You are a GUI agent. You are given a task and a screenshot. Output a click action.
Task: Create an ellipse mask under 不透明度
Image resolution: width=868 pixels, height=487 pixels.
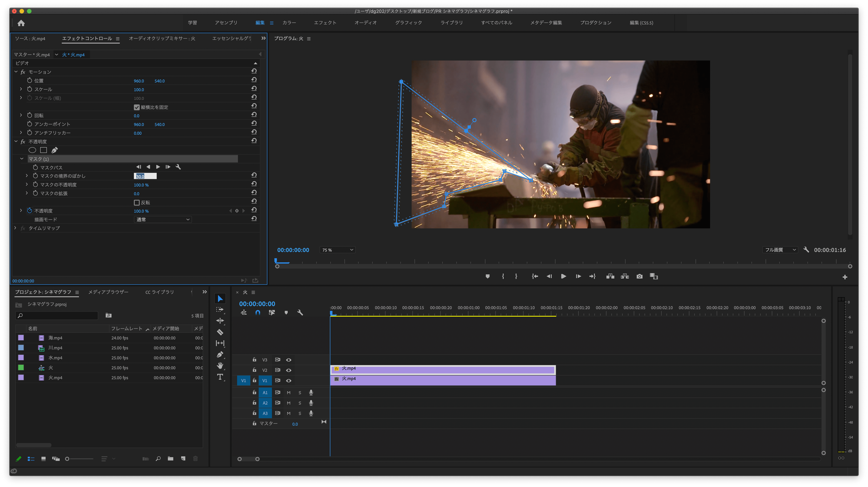point(32,150)
